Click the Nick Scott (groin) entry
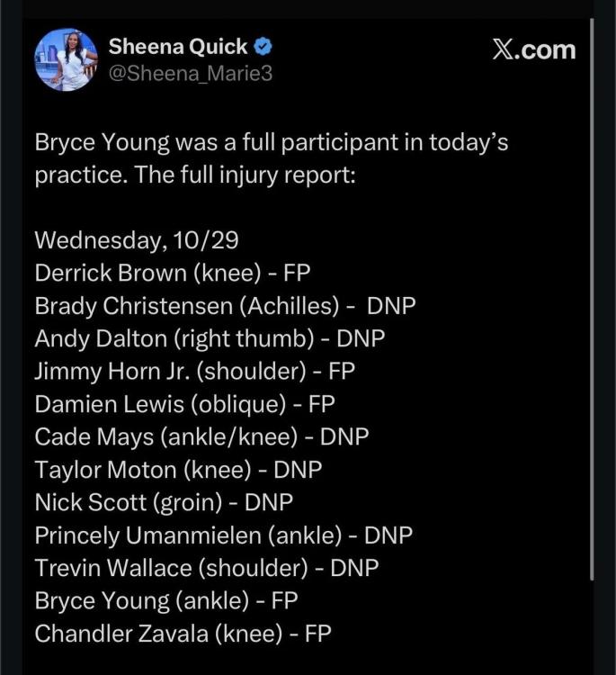The height and width of the screenshot is (675, 616). tap(164, 501)
